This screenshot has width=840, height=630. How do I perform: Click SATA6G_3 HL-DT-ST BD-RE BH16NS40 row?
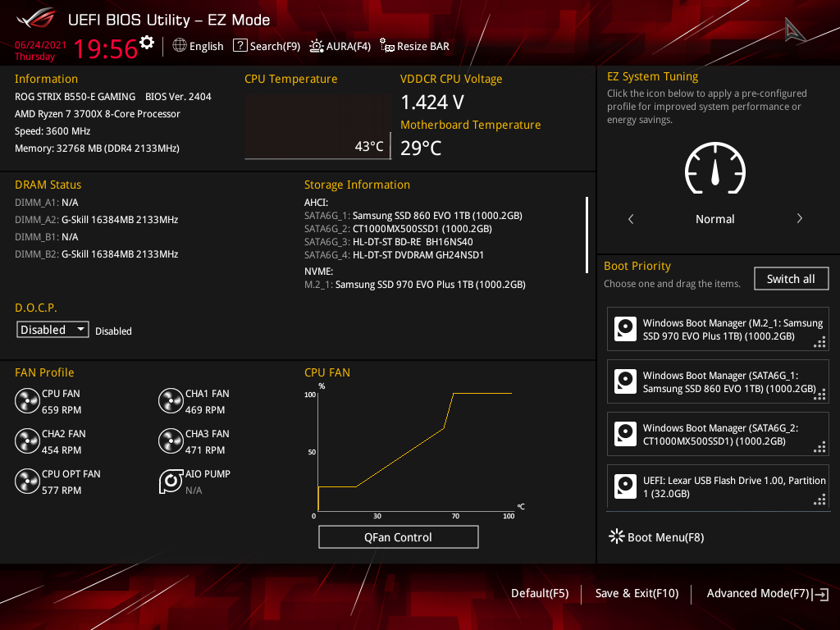[388, 242]
